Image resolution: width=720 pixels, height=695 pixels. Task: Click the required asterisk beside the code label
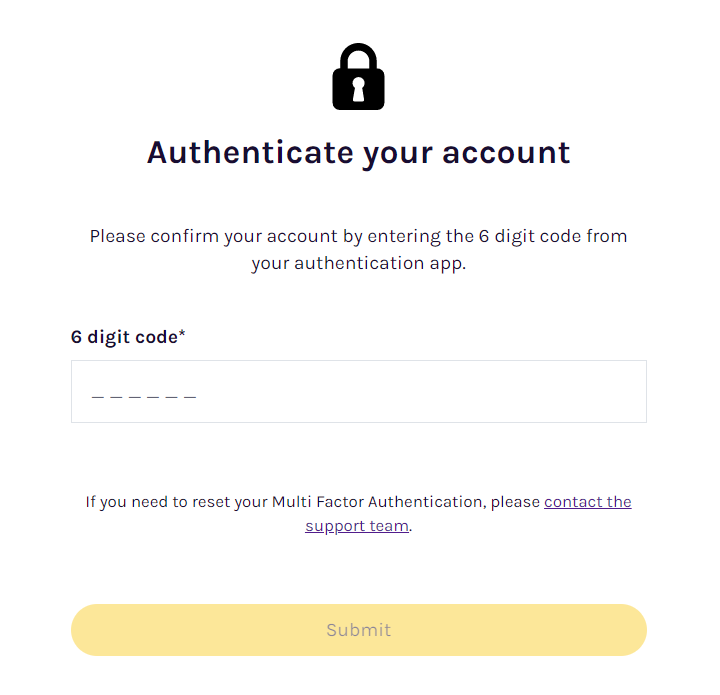(182, 333)
